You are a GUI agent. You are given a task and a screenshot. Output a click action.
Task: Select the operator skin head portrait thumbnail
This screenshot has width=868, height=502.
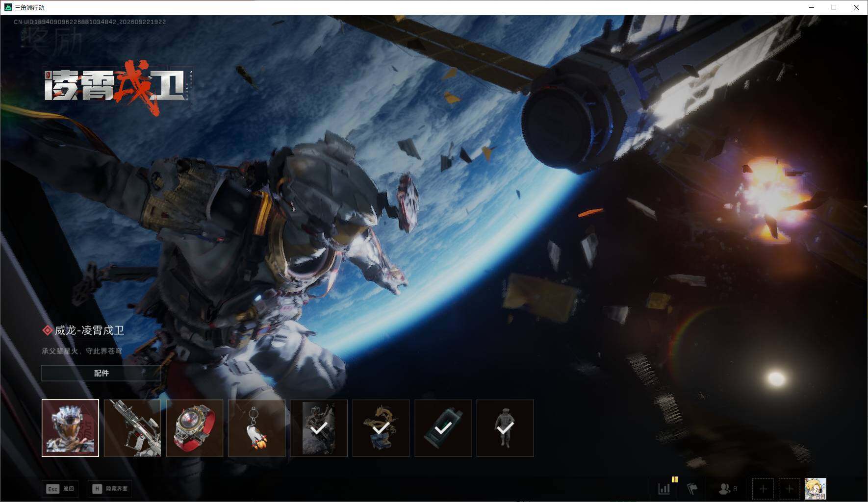70,428
